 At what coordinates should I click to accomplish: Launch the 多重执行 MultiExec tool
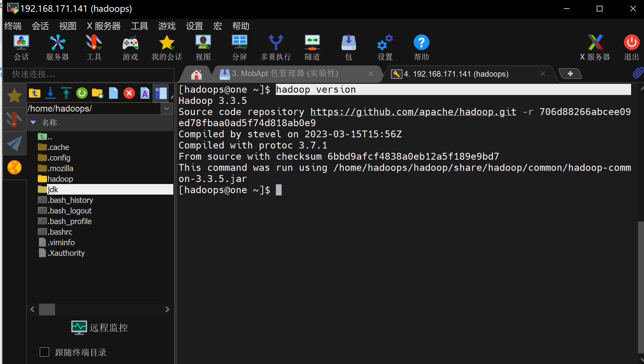coord(276,47)
